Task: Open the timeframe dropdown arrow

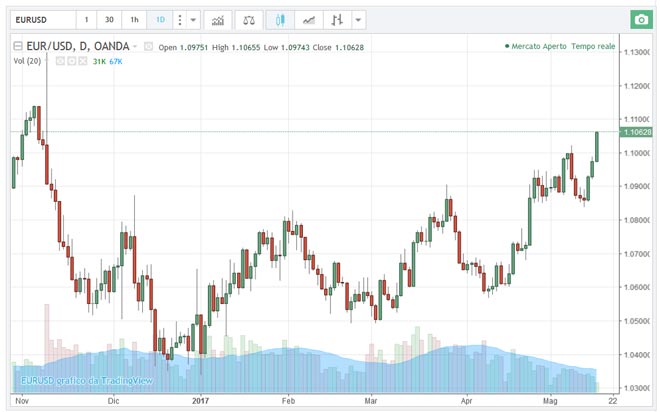Action: tap(193, 20)
